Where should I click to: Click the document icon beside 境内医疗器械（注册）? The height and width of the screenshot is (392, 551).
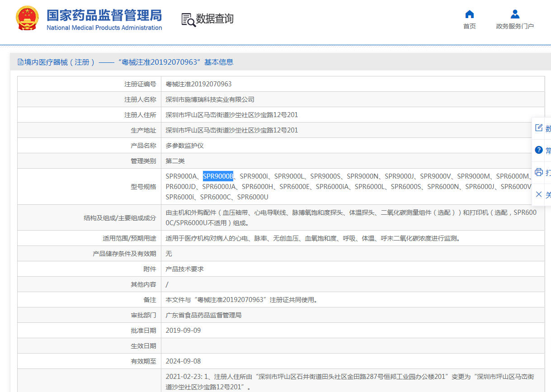(x=20, y=62)
